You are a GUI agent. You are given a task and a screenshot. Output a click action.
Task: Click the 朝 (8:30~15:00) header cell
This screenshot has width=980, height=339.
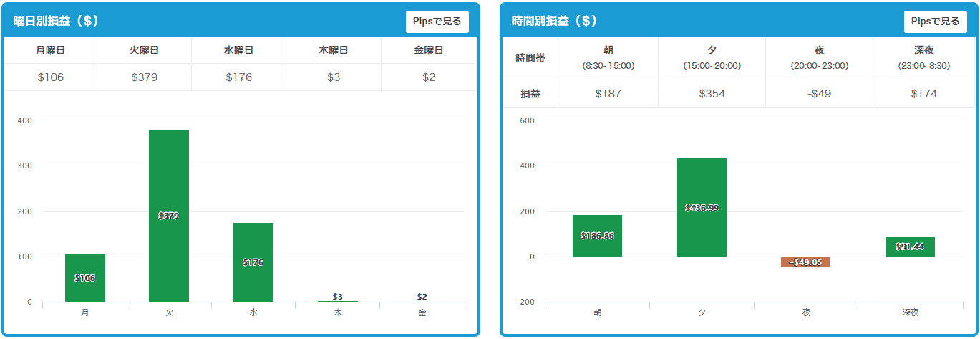(608, 58)
